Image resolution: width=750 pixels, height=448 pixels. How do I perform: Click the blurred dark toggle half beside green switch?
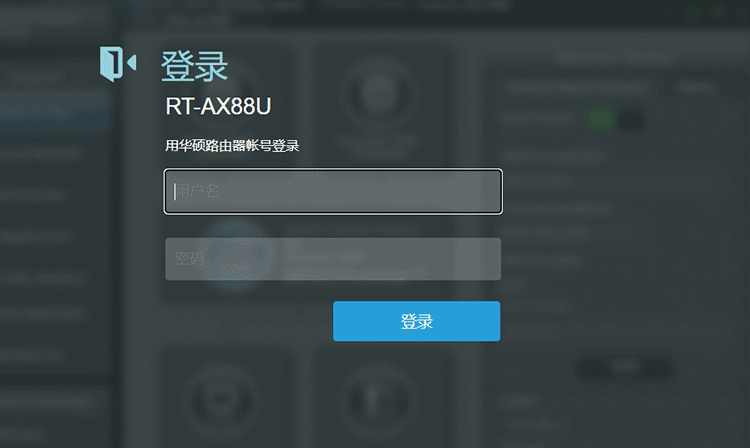pyautogui.click(x=630, y=120)
